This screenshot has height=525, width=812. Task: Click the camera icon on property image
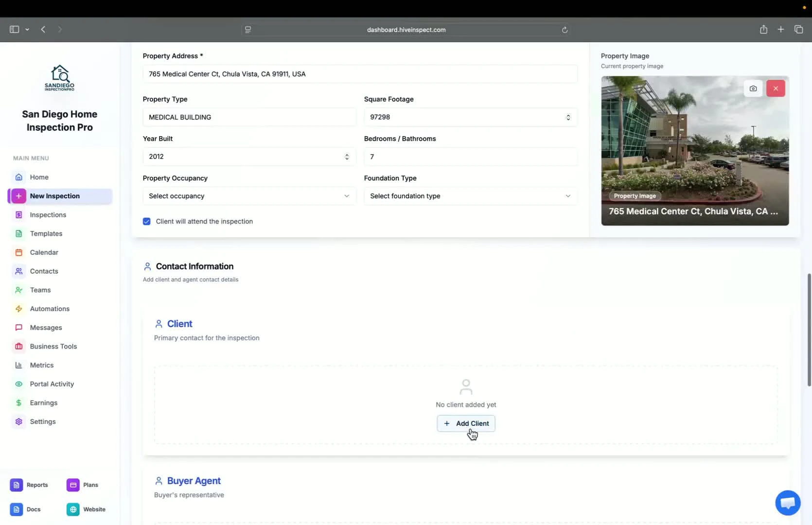pos(753,88)
